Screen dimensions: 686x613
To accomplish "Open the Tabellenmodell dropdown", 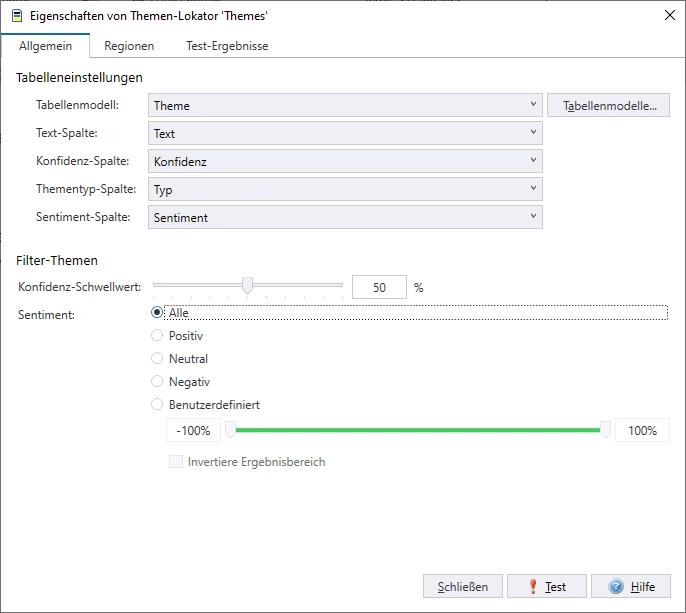I will [345, 106].
